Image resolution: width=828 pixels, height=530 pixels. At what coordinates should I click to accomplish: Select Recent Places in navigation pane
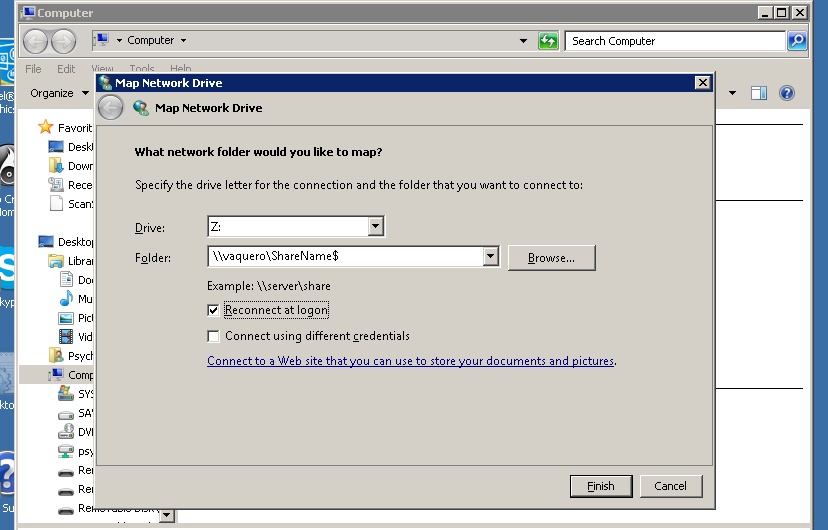tap(70, 185)
